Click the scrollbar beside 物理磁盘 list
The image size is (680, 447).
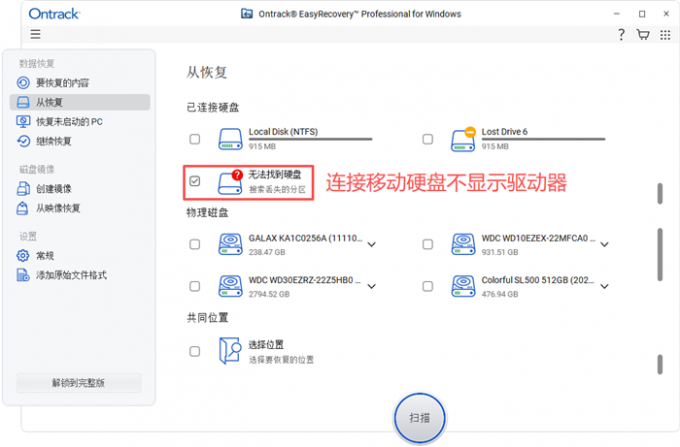(660, 254)
